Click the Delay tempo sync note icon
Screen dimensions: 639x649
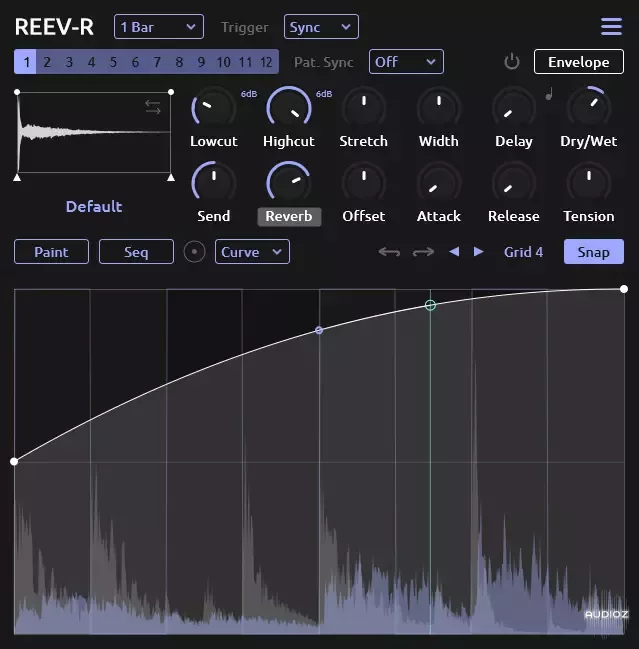click(549, 95)
